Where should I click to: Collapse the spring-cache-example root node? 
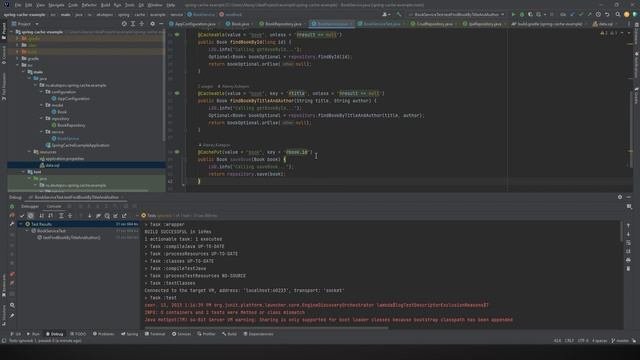coord(11,32)
